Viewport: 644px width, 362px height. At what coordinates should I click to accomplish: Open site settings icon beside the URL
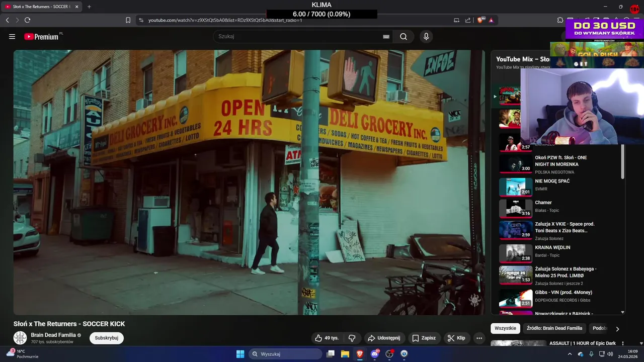click(x=141, y=20)
